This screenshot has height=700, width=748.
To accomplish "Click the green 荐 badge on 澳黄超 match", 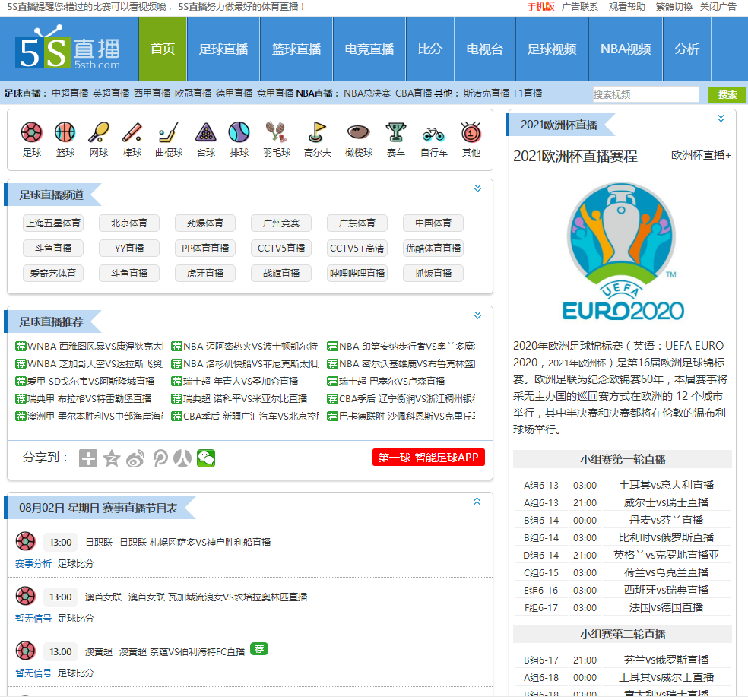I will click(x=259, y=648).
